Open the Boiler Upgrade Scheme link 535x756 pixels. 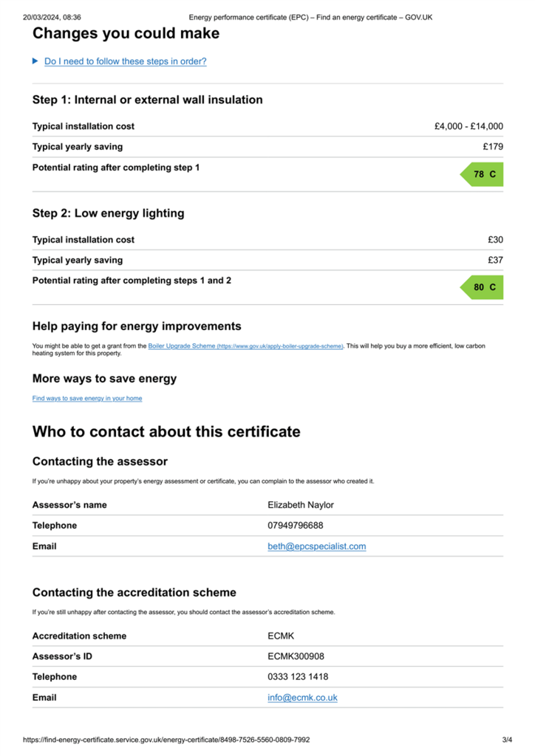pyautogui.click(x=245, y=346)
